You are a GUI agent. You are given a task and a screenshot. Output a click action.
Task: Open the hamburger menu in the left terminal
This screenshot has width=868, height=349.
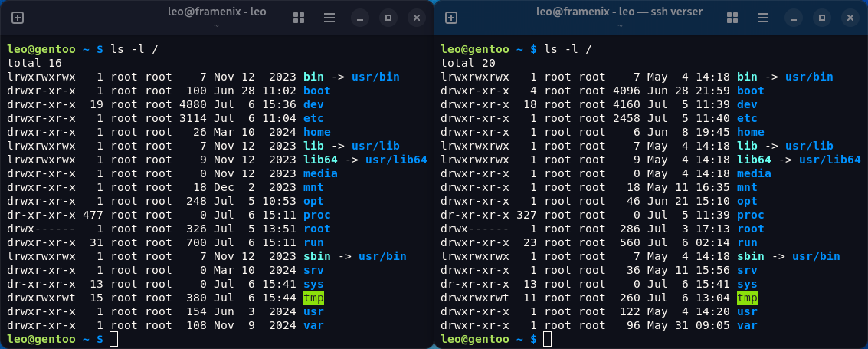329,18
